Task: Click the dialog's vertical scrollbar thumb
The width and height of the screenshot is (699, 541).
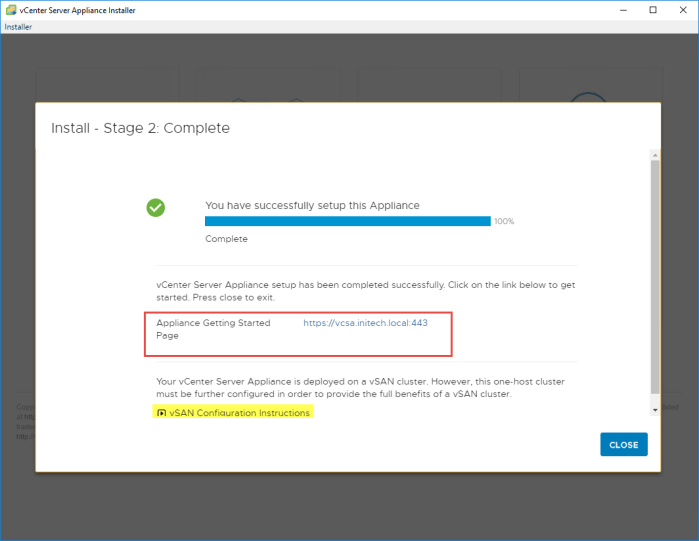Action: coord(655,275)
